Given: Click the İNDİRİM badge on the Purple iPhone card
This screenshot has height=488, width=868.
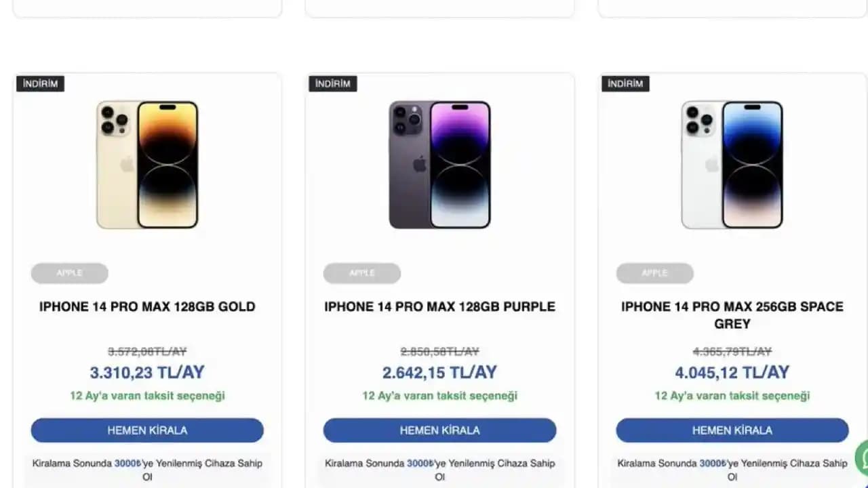Looking at the screenshot, I should [333, 83].
